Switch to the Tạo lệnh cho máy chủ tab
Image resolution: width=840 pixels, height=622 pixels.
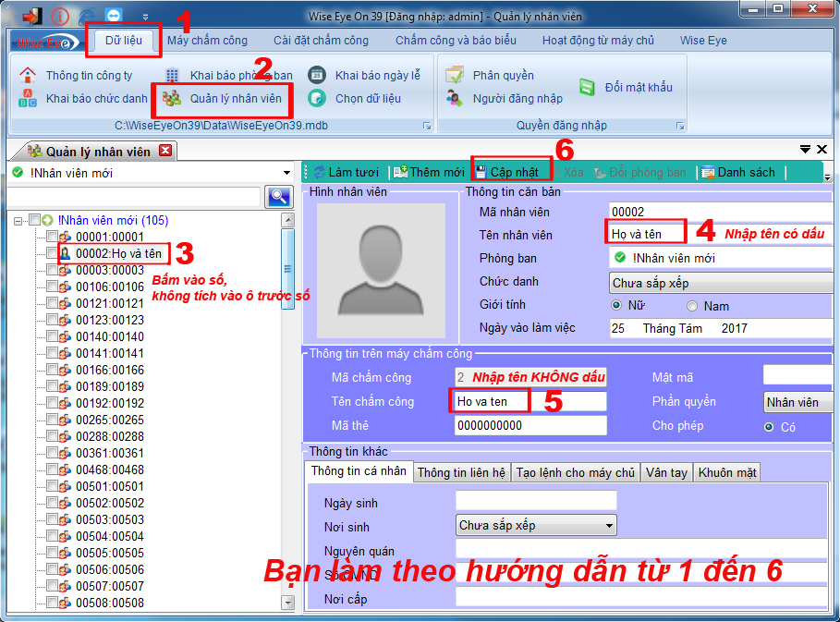click(x=576, y=472)
